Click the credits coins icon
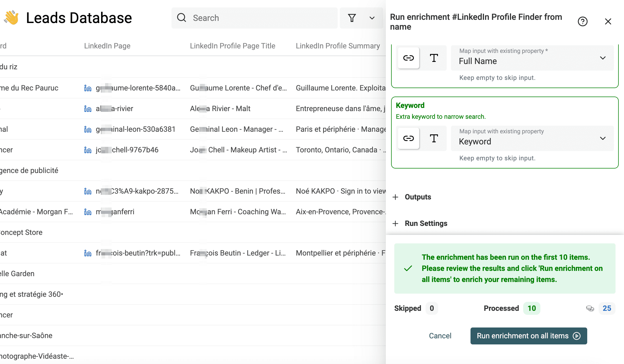The width and height of the screenshot is (624, 364). 590,308
